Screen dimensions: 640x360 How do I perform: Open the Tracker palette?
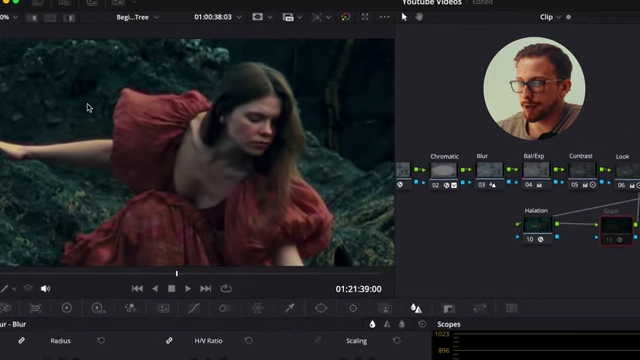click(353, 308)
